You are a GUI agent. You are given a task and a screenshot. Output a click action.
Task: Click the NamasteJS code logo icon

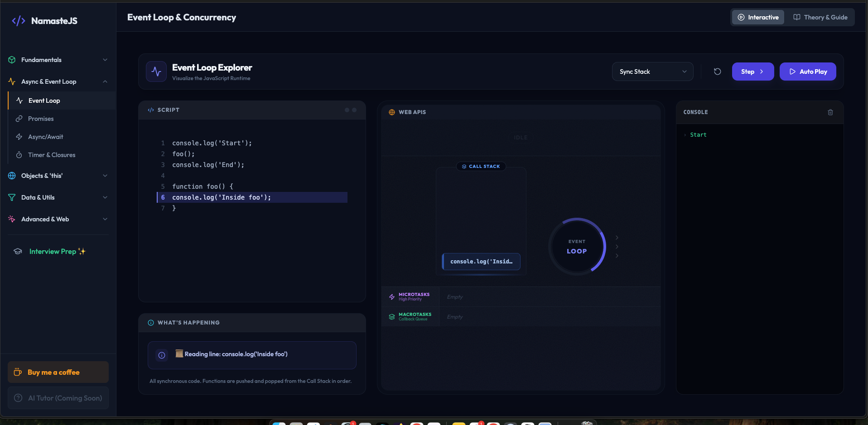point(19,21)
